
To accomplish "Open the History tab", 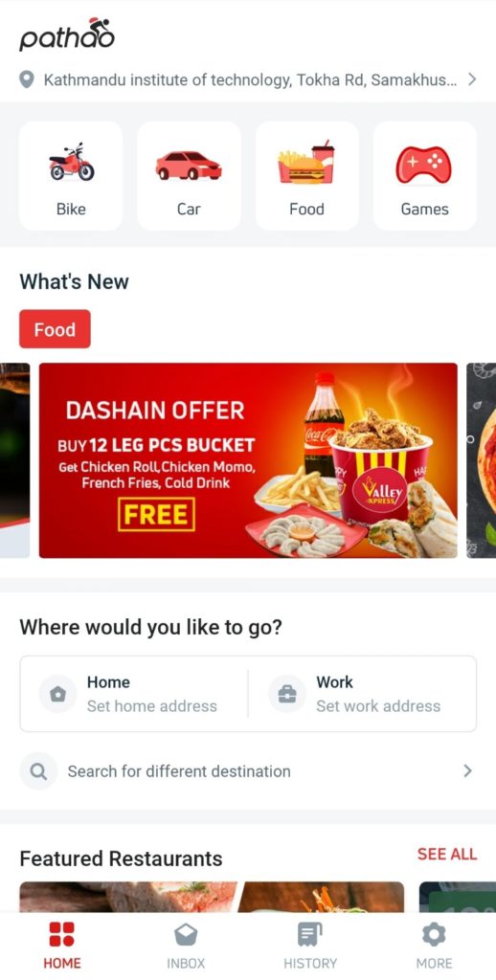I will [x=310, y=947].
